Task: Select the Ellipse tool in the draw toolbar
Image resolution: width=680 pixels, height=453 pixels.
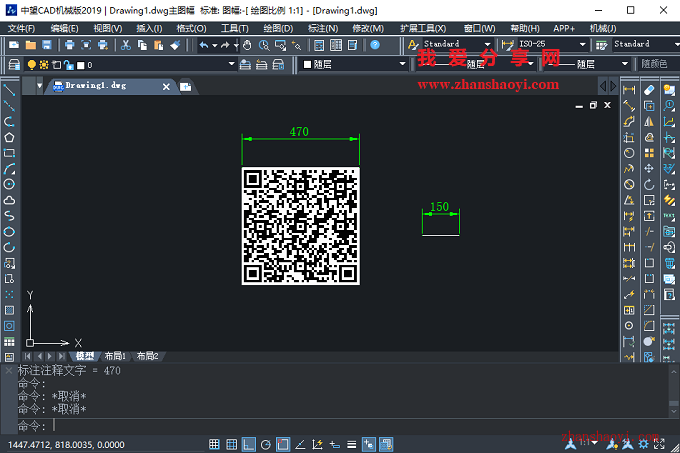Action: point(9,231)
